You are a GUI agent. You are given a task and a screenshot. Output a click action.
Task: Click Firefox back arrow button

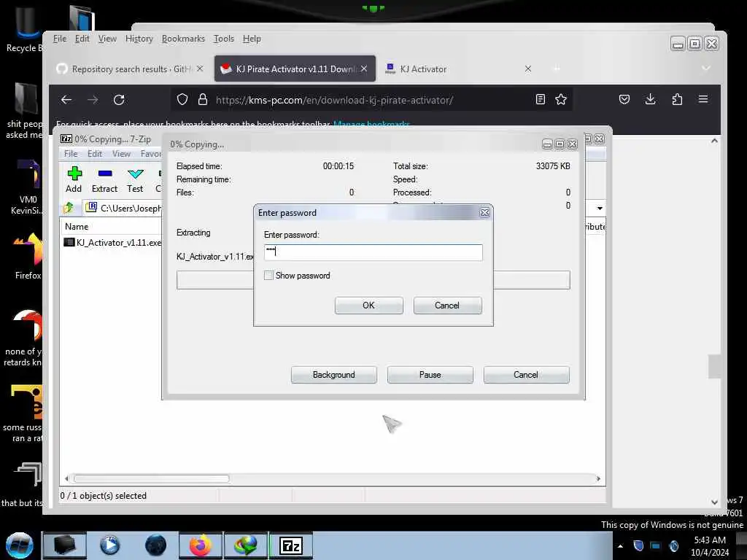[66, 99]
